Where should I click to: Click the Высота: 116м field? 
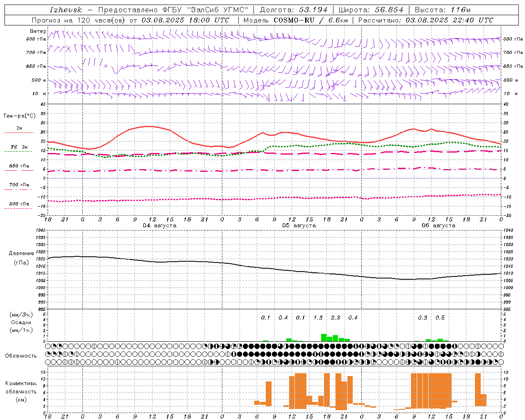(443, 10)
